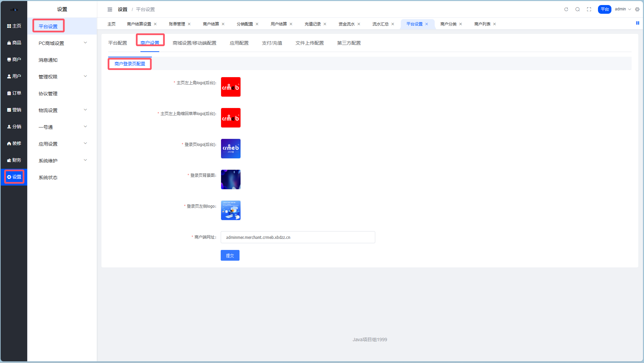Screen dimensions: 644x363
Task: Open the admin user dropdown
Action: tap(622, 9)
